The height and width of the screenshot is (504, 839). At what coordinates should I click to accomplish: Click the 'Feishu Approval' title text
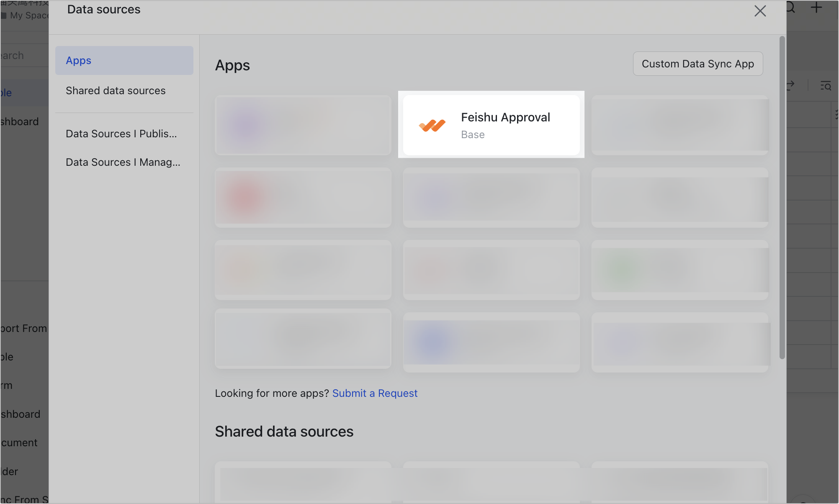505,118
